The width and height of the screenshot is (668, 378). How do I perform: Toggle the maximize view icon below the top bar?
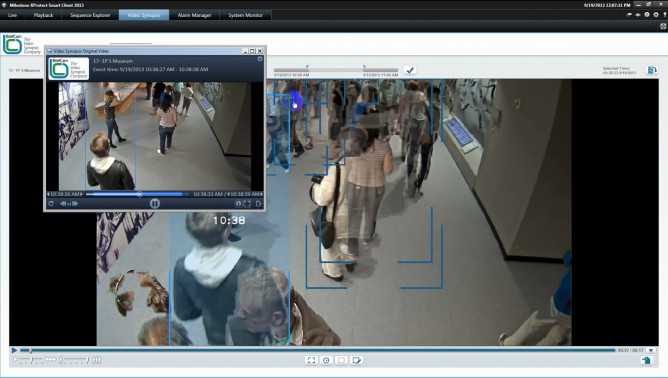coord(663,26)
